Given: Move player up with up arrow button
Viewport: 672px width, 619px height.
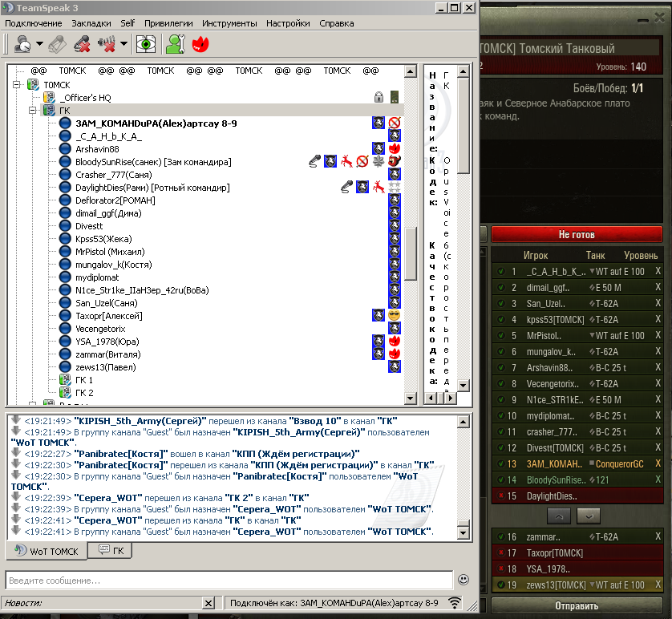Looking at the screenshot, I should coord(559,516).
